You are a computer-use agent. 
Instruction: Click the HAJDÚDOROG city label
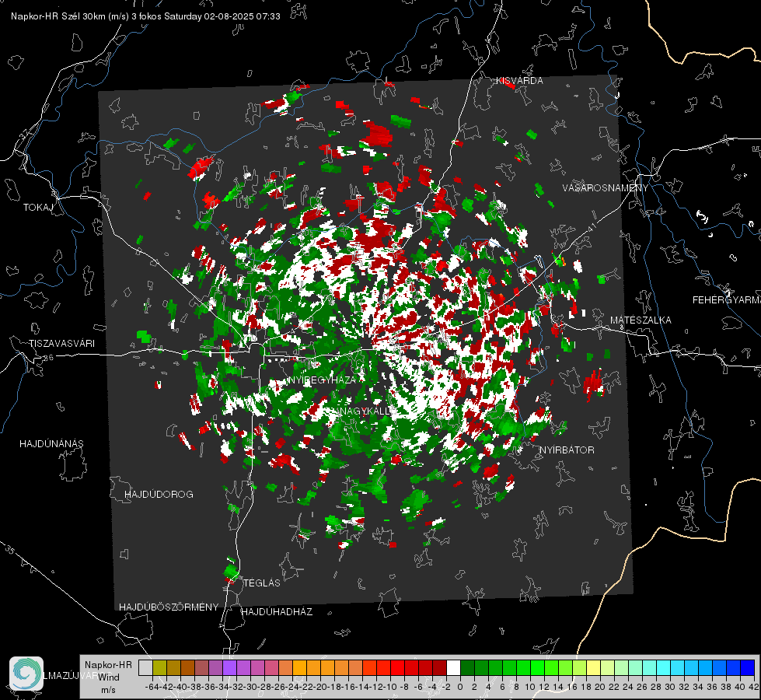tap(159, 495)
